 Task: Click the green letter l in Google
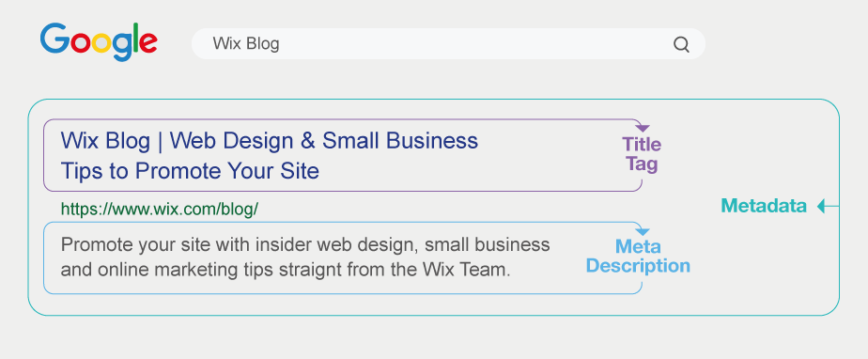tap(133, 39)
